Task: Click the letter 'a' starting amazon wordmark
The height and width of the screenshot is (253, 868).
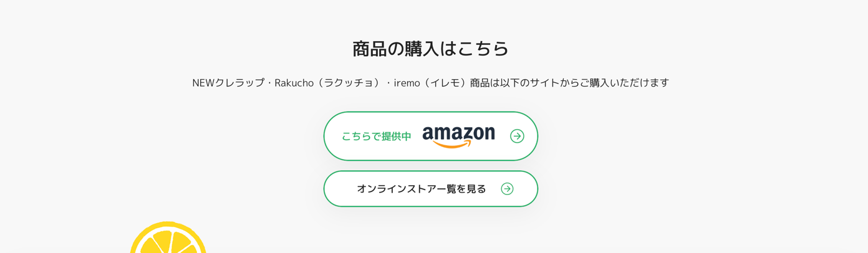Action: (x=428, y=133)
